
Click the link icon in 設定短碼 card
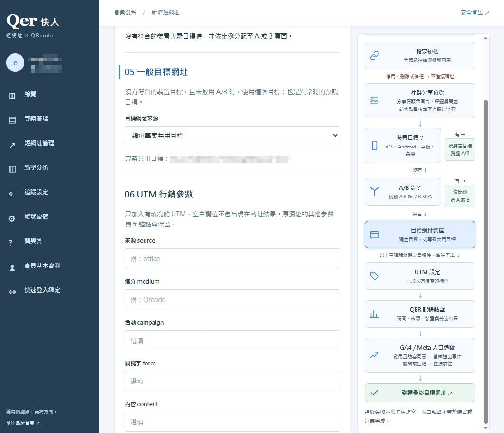[x=375, y=56]
